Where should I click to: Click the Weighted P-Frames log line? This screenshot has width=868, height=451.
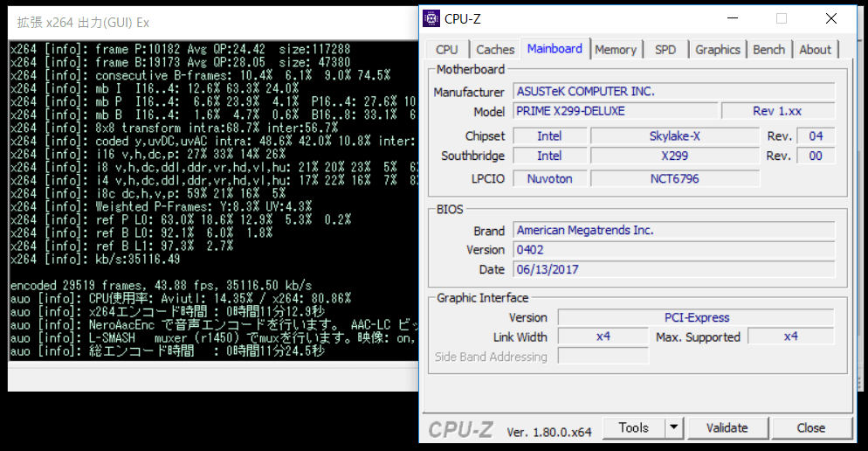coord(161,206)
